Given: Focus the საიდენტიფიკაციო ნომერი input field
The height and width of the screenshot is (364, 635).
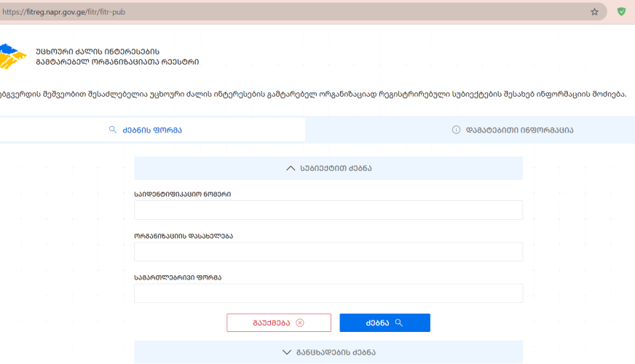Looking at the screenshot, I should point(328,210).
